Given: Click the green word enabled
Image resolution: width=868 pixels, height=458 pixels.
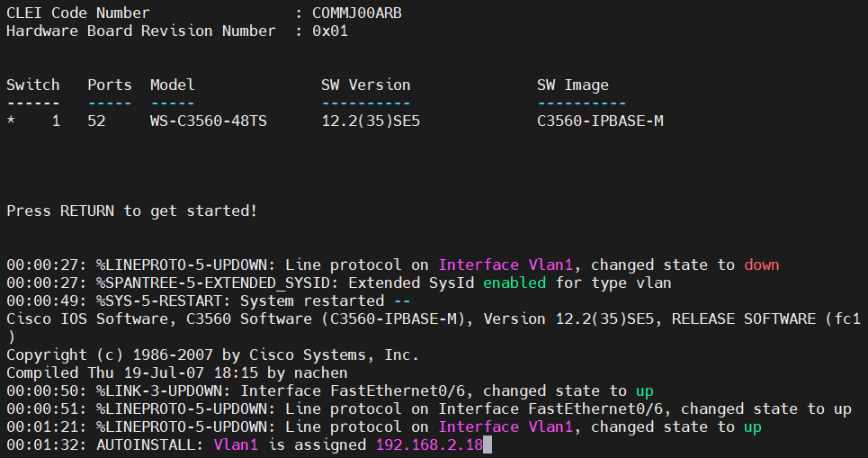Looking at the screenshot, I should 515,283.
